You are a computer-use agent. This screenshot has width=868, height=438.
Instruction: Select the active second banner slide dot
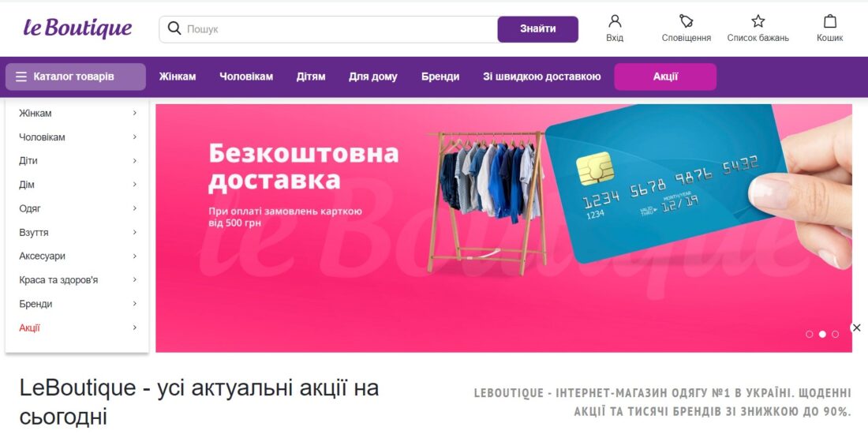(822, 334)
